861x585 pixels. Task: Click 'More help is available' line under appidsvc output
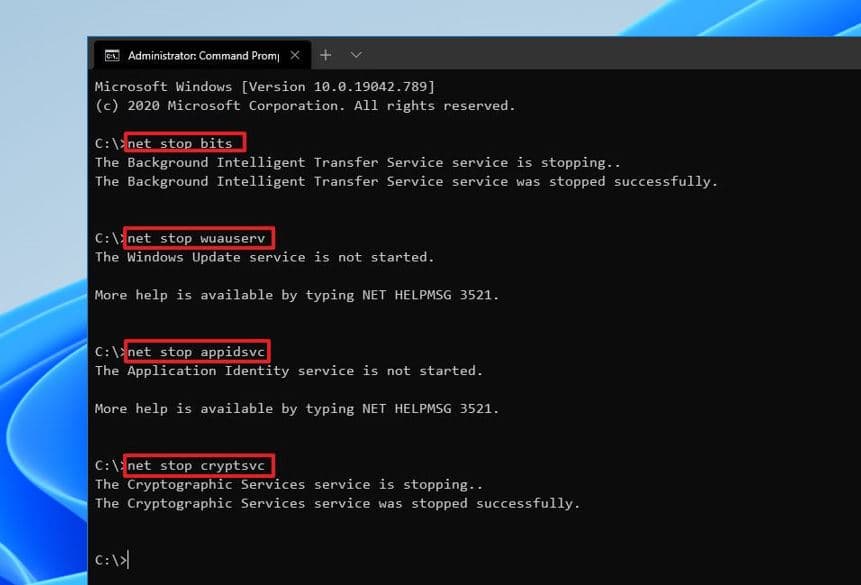(297, 409)
